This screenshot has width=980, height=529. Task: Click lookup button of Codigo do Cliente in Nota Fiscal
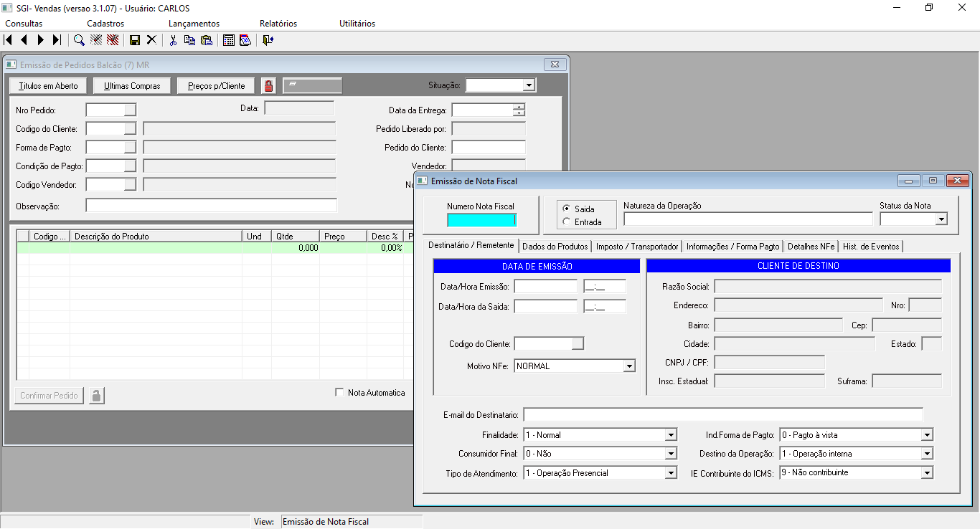point(578,343)
